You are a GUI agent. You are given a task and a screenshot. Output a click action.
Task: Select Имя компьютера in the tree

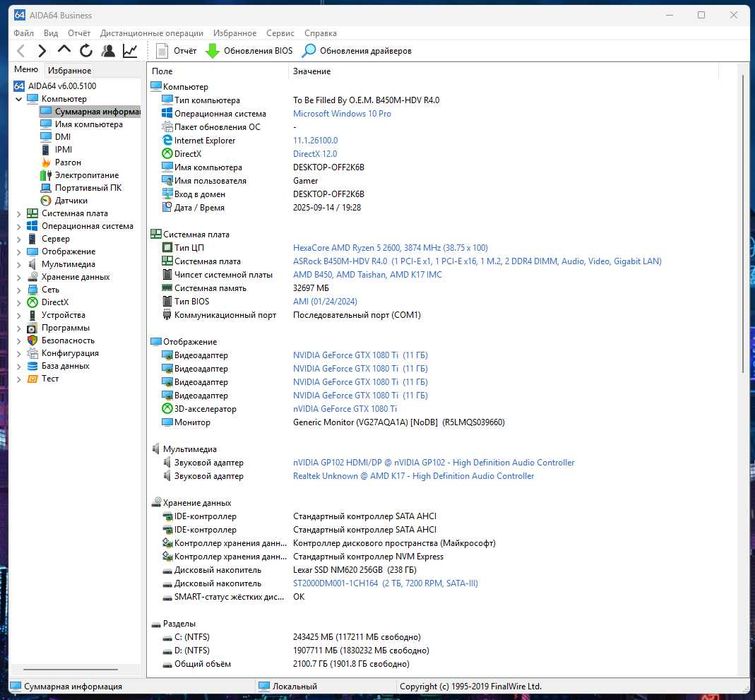point(89,124)
